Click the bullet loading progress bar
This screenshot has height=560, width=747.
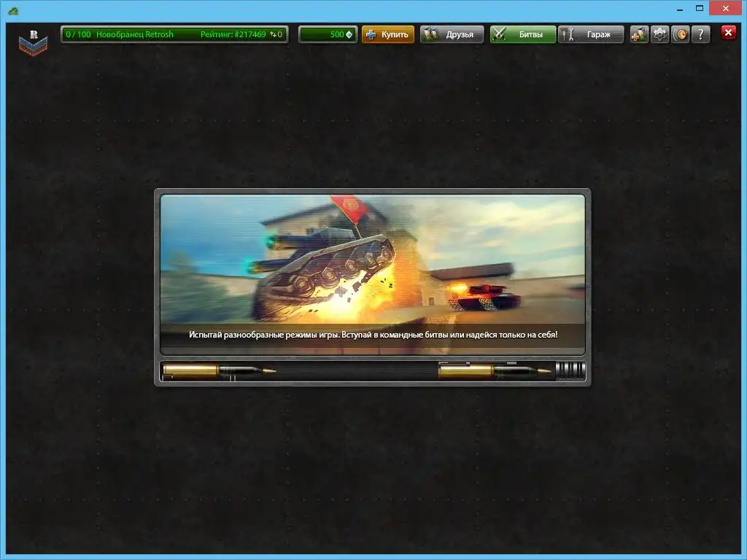pos(373,371)
